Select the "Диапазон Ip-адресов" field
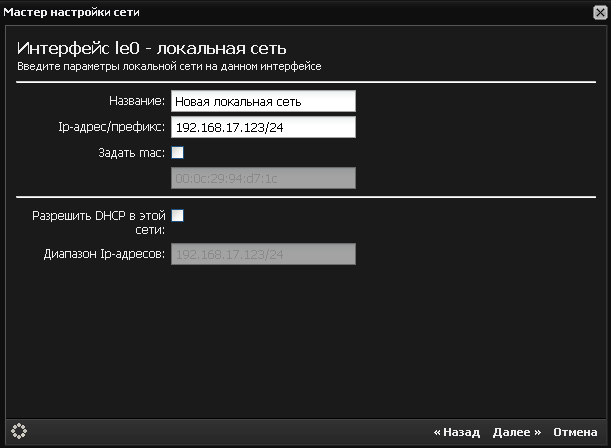 [x=263, y=254]
